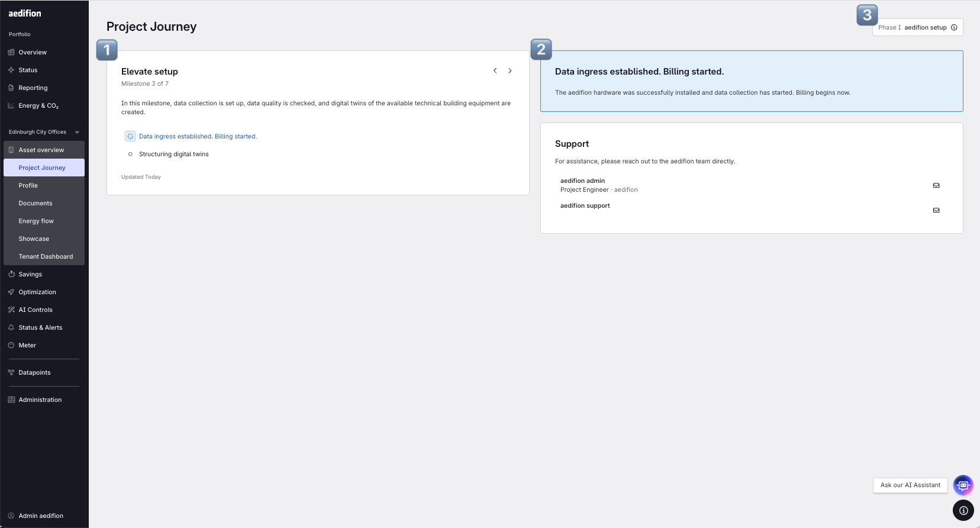This screenshot has width=980, height=528.
Task: Go to the previous milestone arrow
Action: [x=495, y=70]
